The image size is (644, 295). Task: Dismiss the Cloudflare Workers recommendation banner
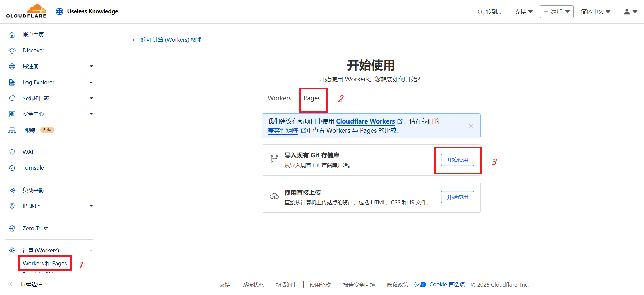point(471,126)
